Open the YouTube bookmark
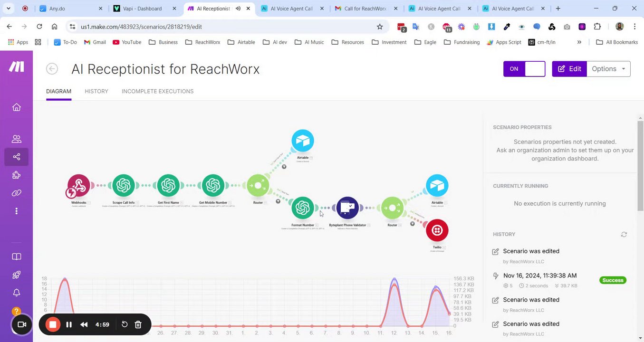Viewport: 644px width, 342px height. (127, 42)
